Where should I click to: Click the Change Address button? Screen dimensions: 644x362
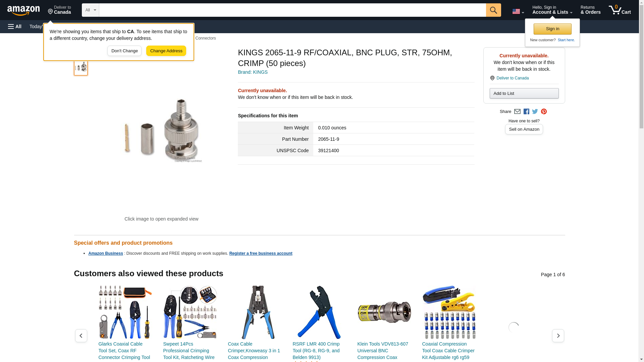[x=166, y=51]
